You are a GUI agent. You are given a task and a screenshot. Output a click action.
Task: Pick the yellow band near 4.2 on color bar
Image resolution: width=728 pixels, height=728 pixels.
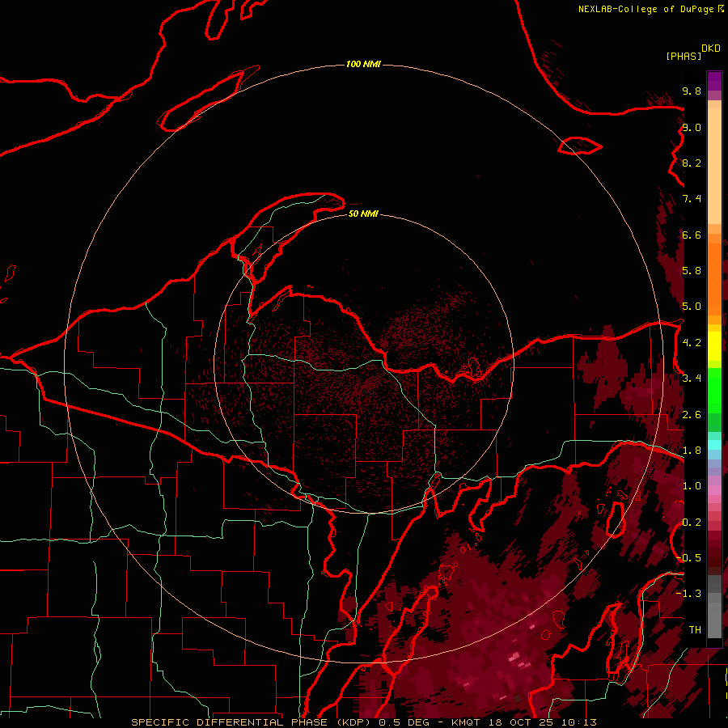tap(714, 346)
